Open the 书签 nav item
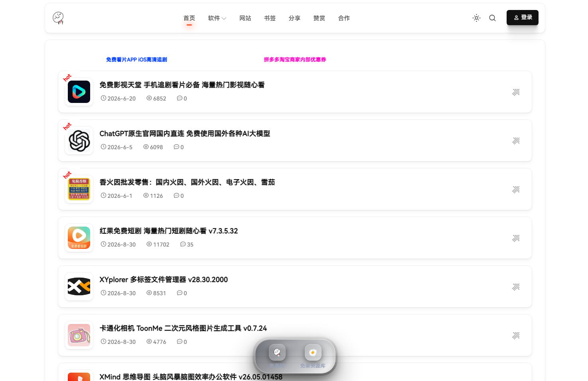Image resolution: width=588 pixels, height=381 pixels. 270,18
